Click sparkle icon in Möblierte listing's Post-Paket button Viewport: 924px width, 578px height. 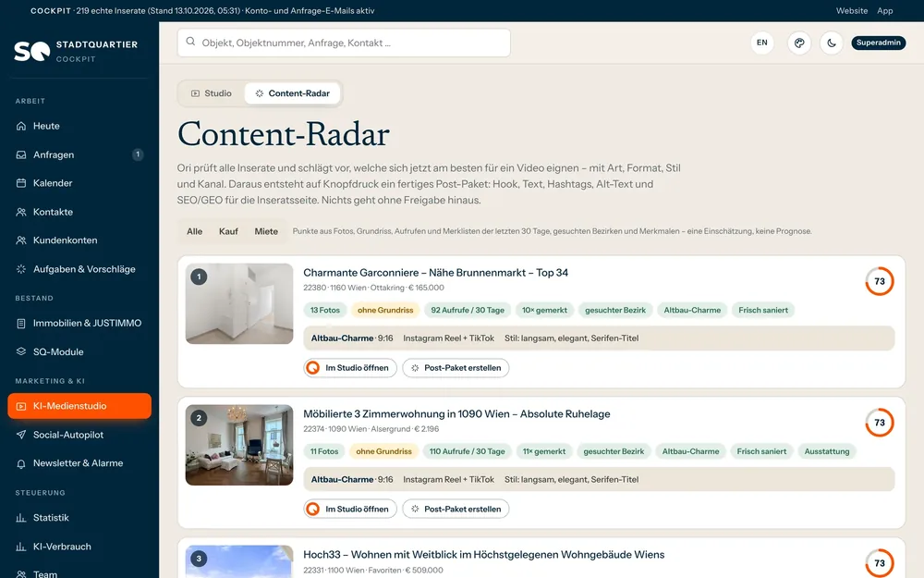click(415, 509)
